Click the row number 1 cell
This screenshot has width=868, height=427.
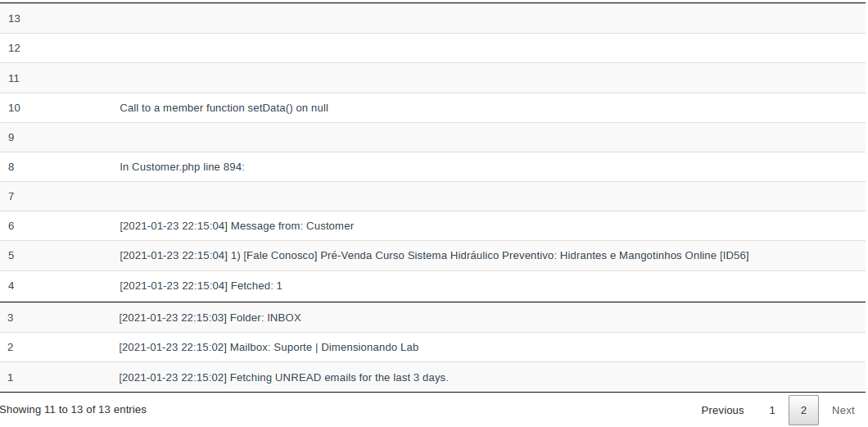click(x=56, y=378)
